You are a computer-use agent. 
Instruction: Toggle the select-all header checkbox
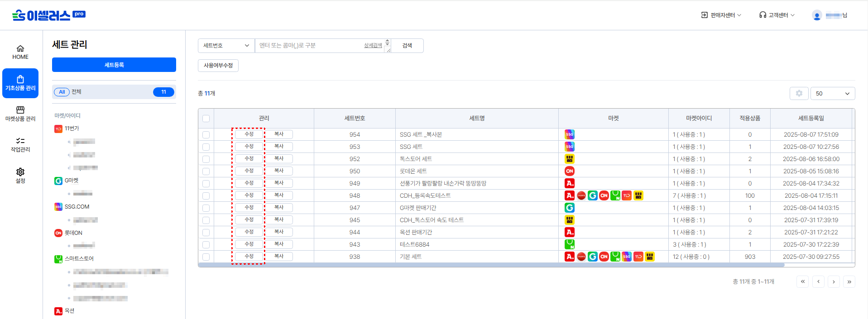pyautogui.click(x=206, y=119)
